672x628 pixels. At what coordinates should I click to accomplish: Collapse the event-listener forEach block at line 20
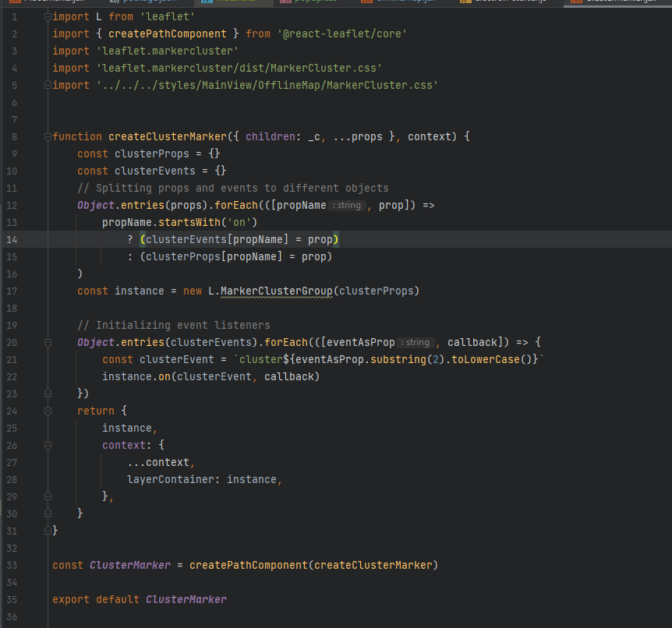click(x=48, y=342)
